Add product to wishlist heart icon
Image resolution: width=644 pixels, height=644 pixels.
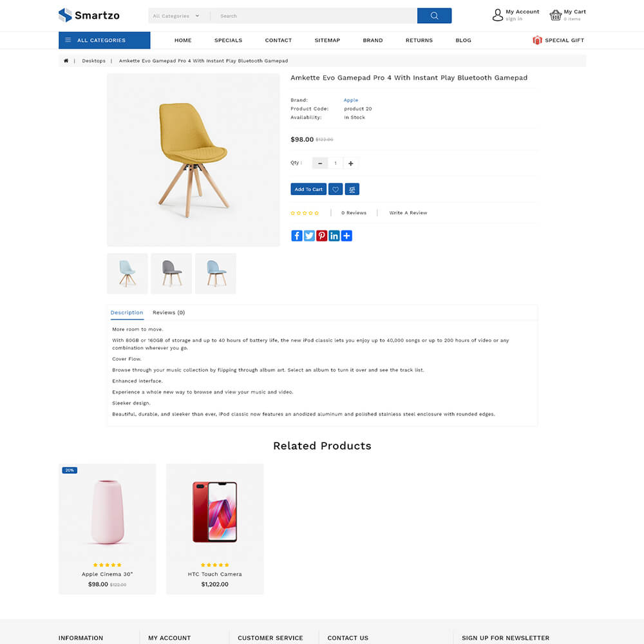(x=336, y=189)
